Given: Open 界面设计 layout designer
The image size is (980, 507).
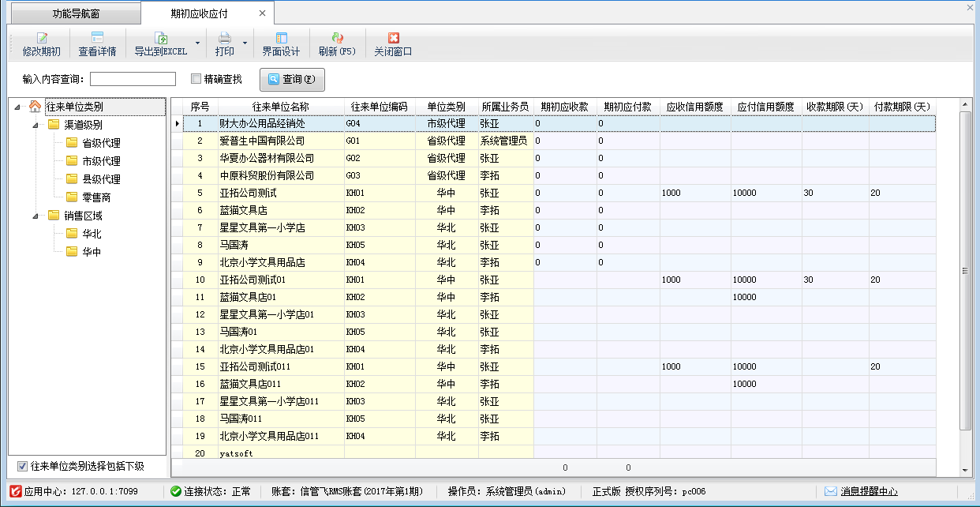Looking at the screenshot, I should 281,38.
